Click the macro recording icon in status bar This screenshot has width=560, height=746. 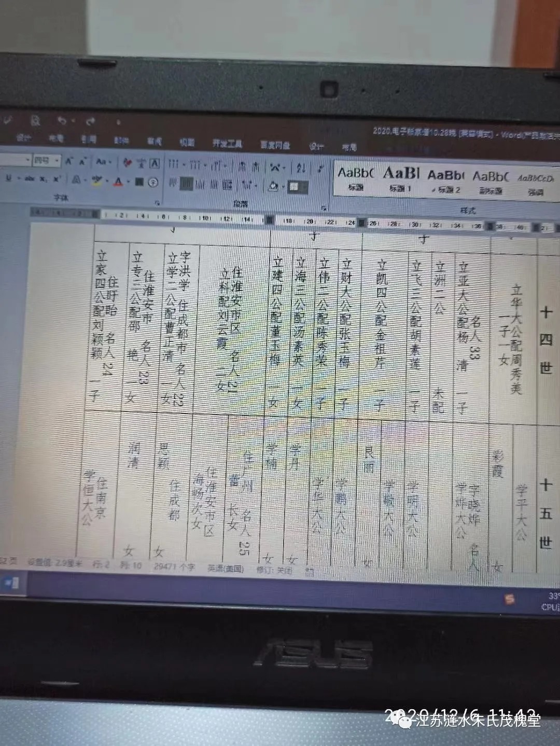click(x=309, y=572)
